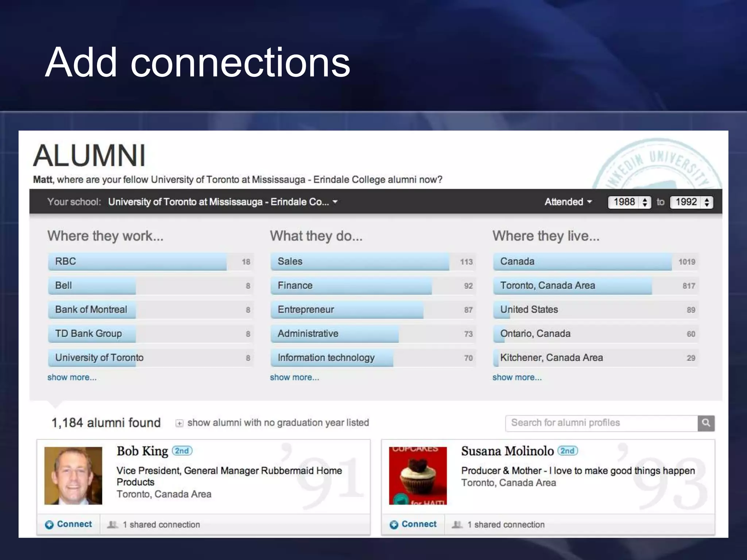Click the 1988 start year stepper
The height and width of the screenshot is (560, 747).
[630, 202]
